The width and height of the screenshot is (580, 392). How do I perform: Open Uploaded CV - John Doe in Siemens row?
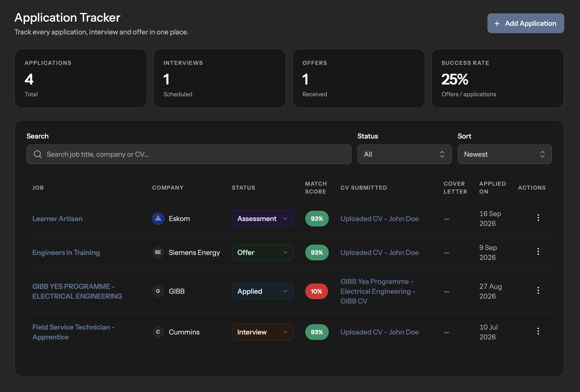(380, 252)
